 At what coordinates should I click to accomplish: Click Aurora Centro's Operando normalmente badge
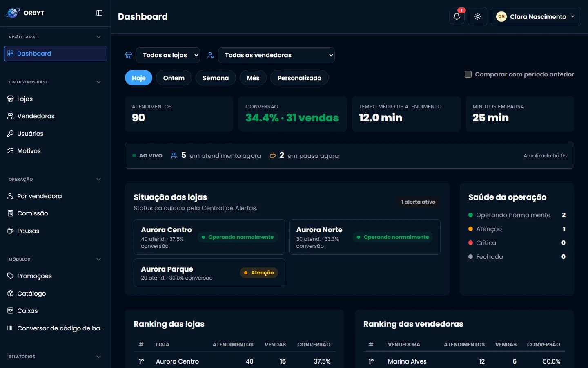237,237
